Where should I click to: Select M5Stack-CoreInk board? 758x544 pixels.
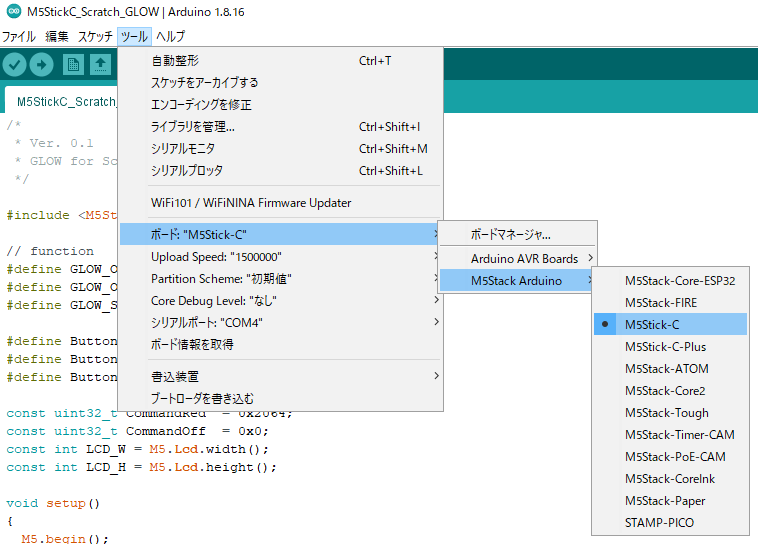(x=670, y=479)
